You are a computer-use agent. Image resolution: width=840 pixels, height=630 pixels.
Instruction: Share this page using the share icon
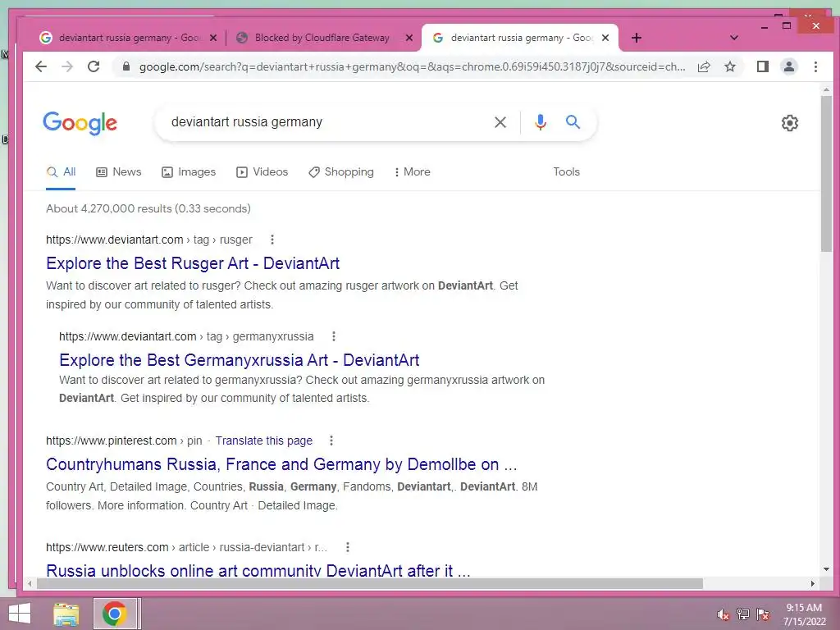point(704,66)
